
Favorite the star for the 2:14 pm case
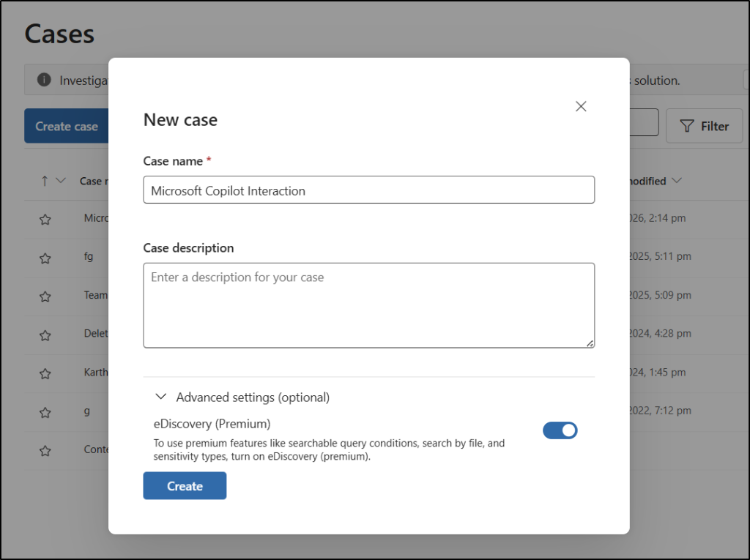click(45, 220)
